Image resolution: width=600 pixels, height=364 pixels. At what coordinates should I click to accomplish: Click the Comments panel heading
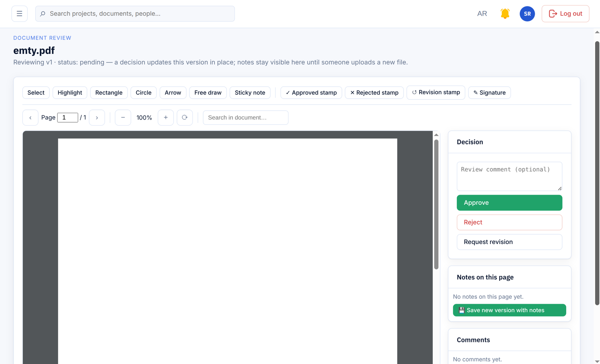coord(473,340)
